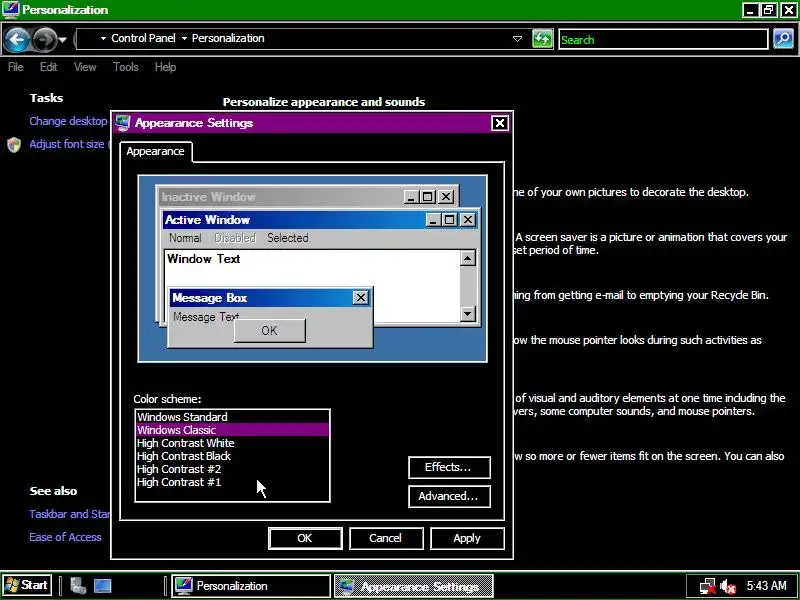Click the preview scrollbar down arrow
The height and width of the screenshot is (600, 800).
pos(467,313)
